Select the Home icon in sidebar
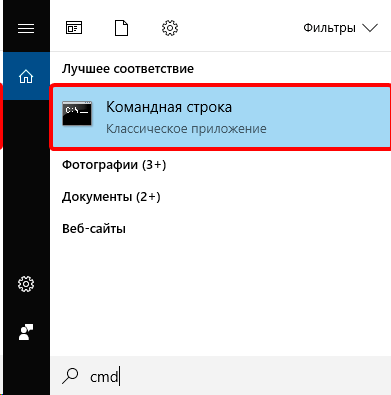The height and width of the screenshot is (395, 391). (x=26, y=76)
